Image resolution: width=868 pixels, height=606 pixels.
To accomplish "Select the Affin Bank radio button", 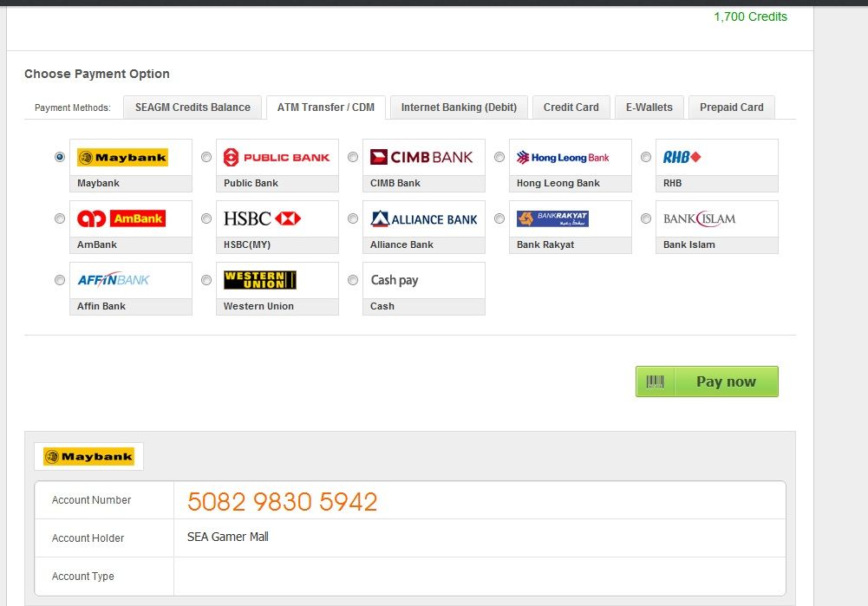I will pyautogui.click(x=60, y=280).
